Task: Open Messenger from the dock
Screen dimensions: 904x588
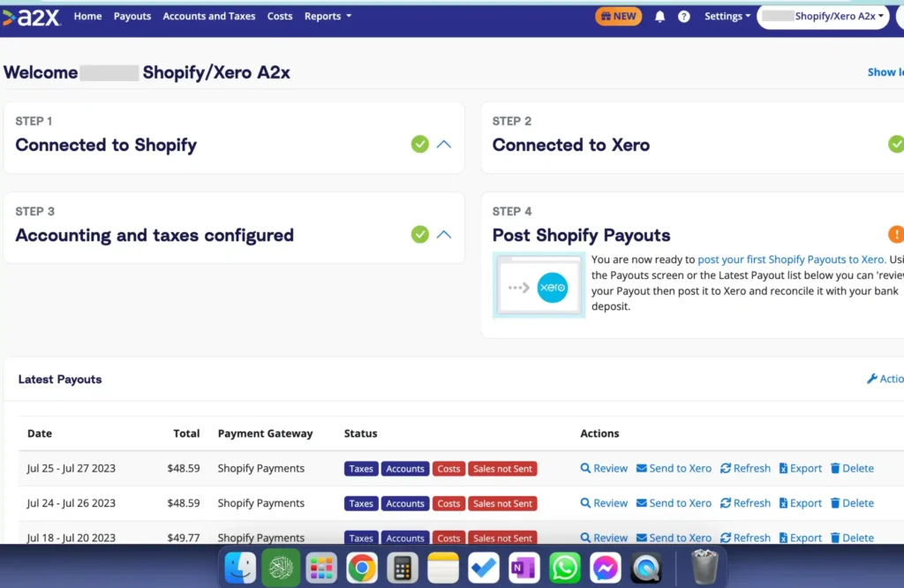Action: [606, 568]
